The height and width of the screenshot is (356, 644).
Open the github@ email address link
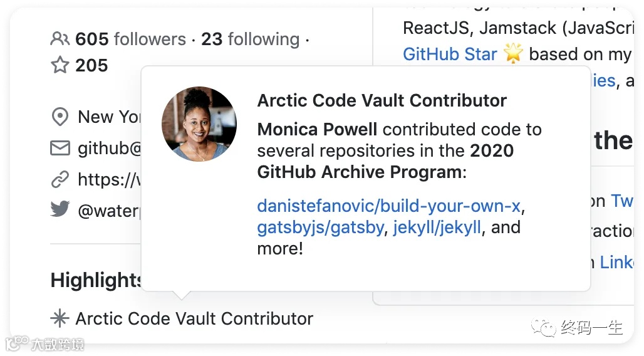pyautogui.click(x=109, y=149)
